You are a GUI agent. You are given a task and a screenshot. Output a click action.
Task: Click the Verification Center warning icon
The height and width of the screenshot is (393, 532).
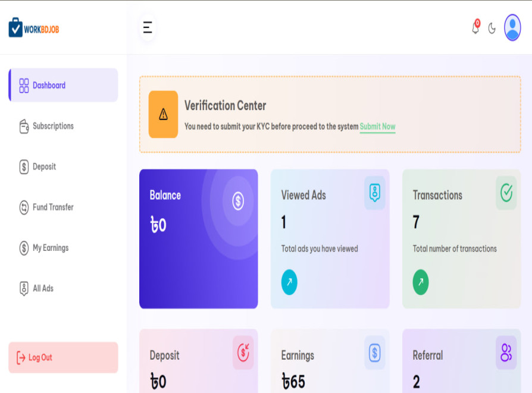[163, 114]
